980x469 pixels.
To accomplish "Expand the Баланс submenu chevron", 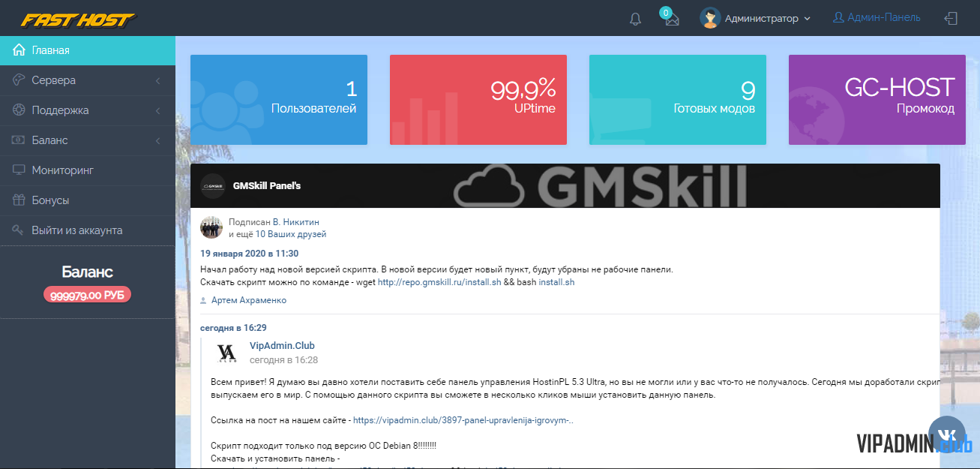I will tap(158, 140).
